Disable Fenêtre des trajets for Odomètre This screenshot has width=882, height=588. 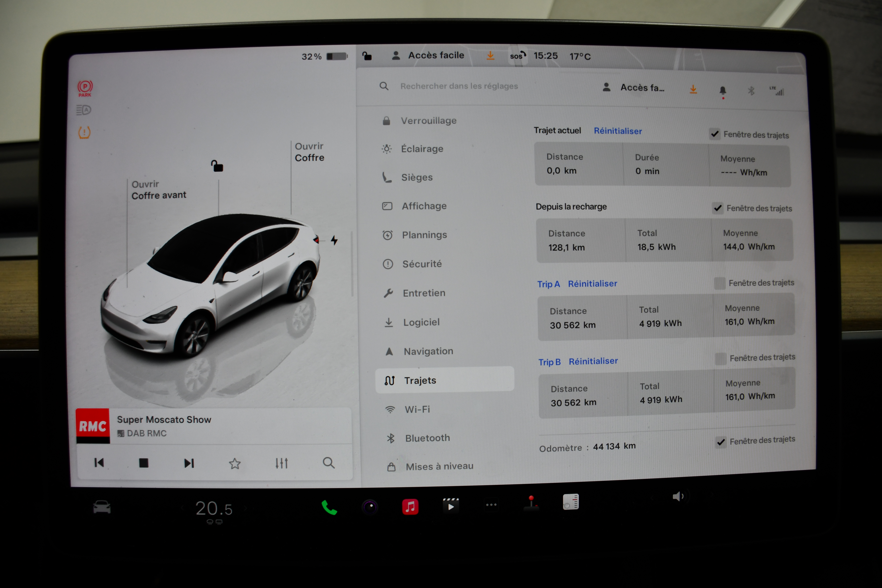(x=720, y=442)
